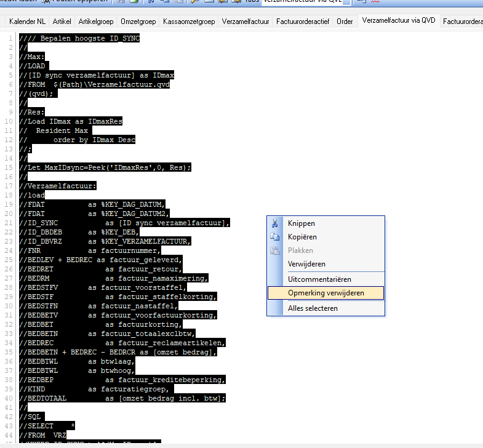The image size is (483, 448).
Task: Select Opmerking verwijderen to uncomment code
Action: click(326, 293)
